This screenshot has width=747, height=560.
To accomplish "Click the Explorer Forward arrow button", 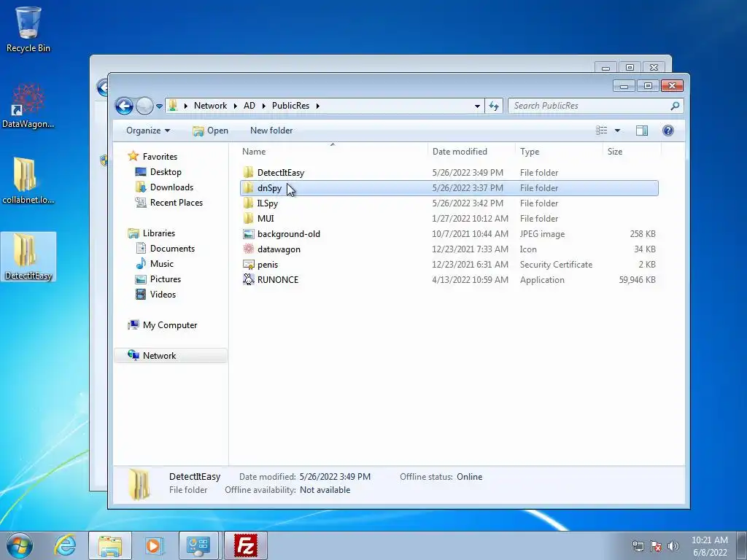I will [144, 106].
